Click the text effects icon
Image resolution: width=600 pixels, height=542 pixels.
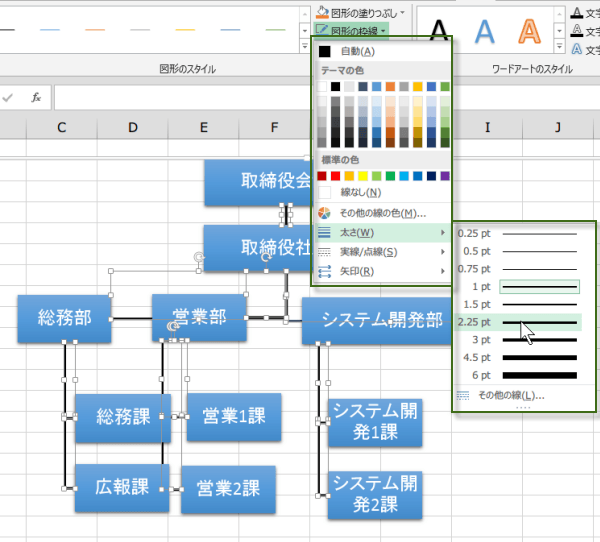coord(577,49)
